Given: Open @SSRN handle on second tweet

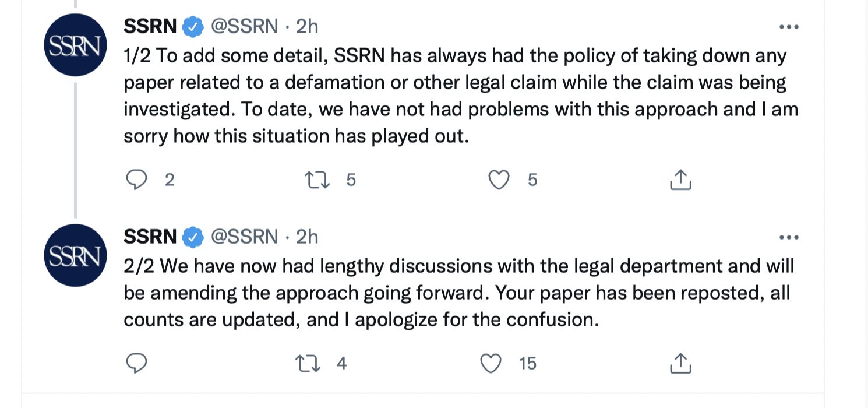Looking at the screenshot, I should point(244,237).
